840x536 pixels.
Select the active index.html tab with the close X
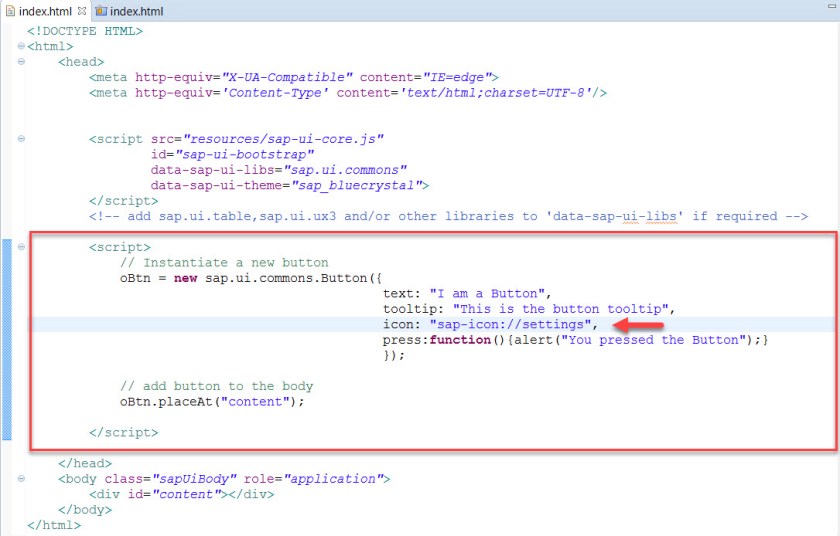click(x=46, y=11)
